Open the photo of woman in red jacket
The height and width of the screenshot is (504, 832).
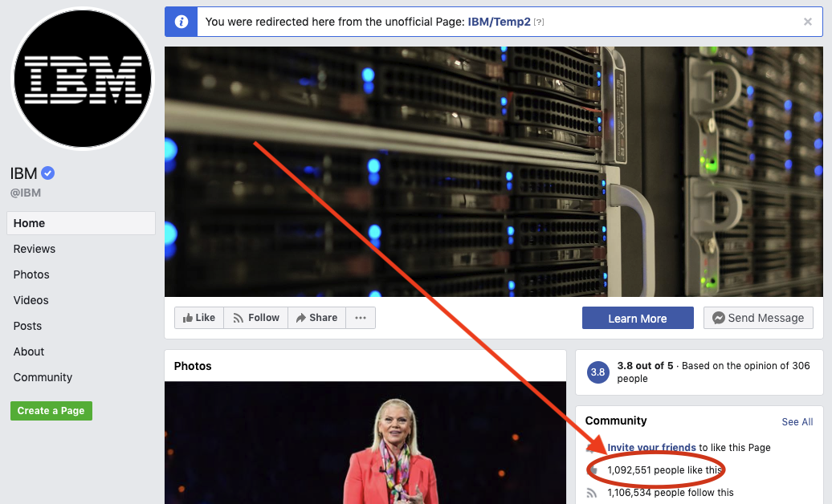click(365, 442)
